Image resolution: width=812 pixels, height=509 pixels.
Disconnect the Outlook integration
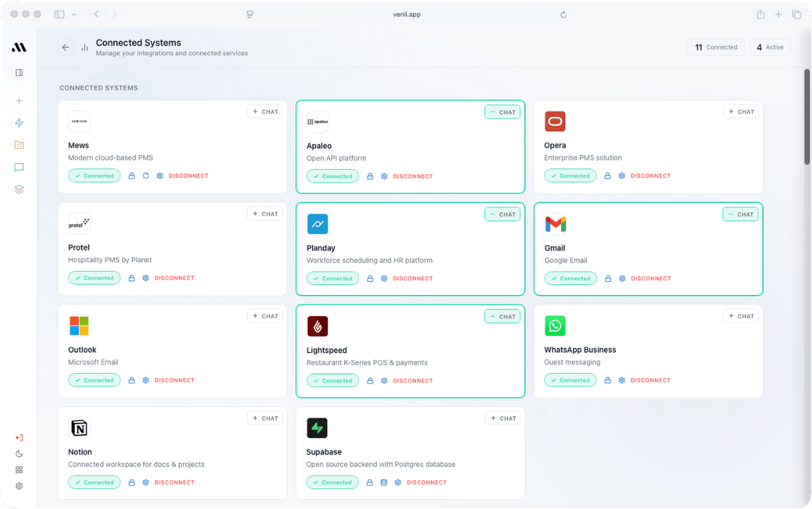pyautogui.click(x=174, y=380)
